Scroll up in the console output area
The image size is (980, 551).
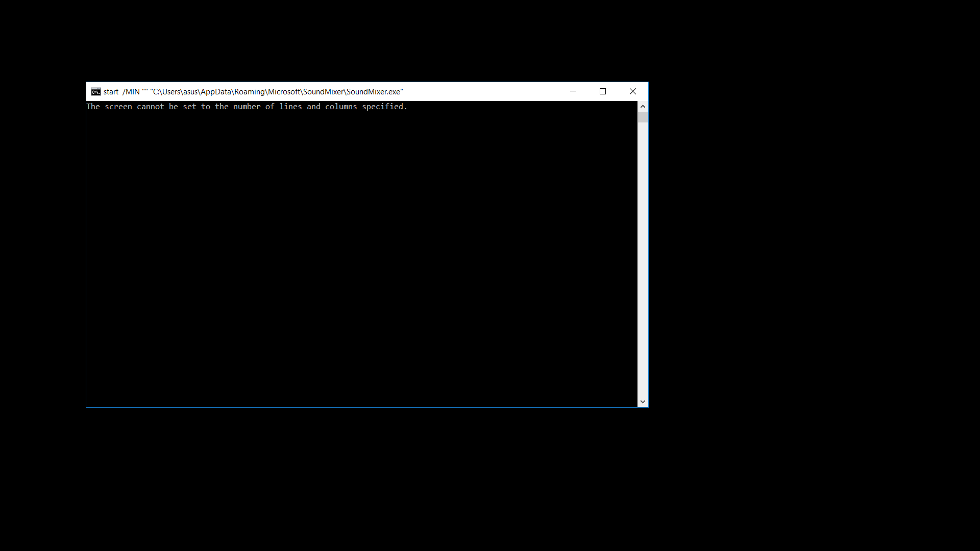pyautogui.click(x=642, y=106)
